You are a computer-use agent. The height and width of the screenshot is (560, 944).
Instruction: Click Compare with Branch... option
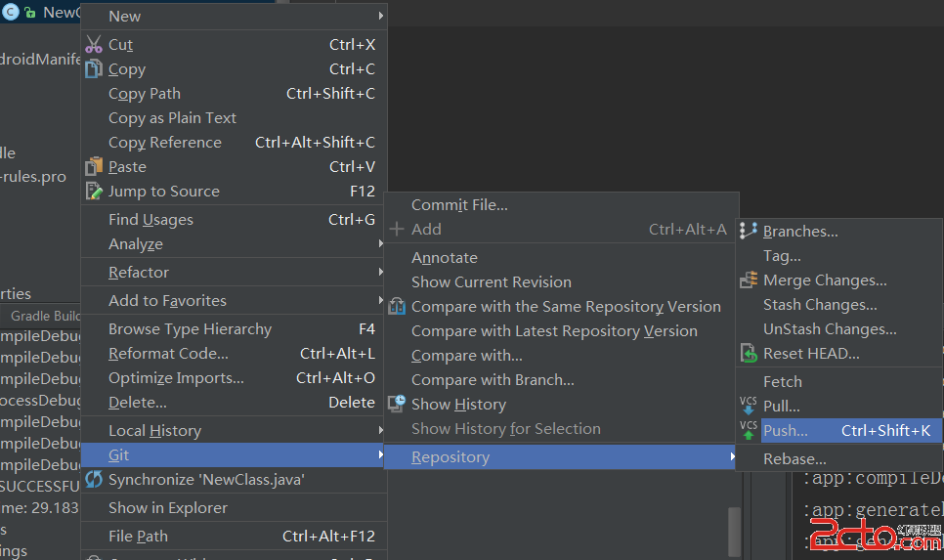(493, 380)
